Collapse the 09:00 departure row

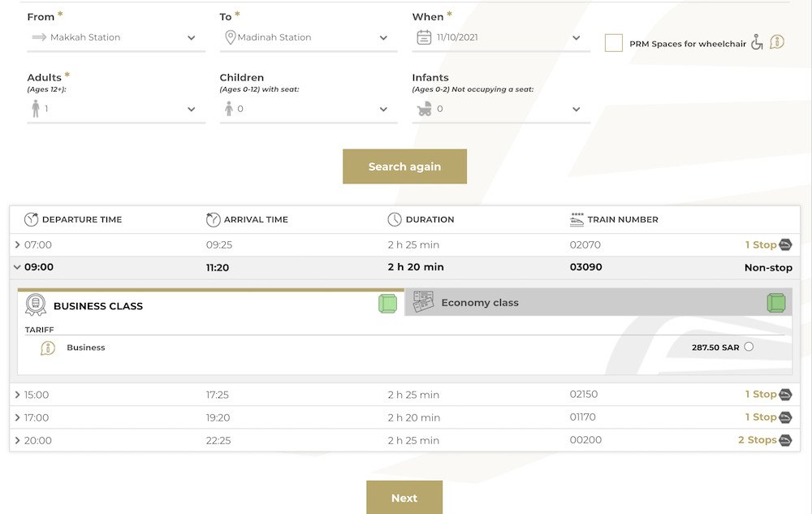coord(18,267)
